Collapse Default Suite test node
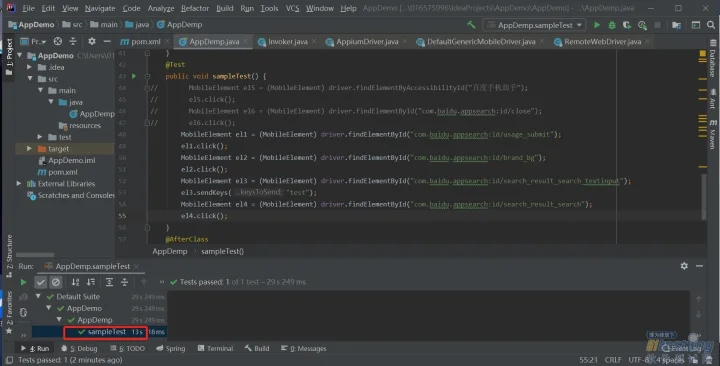This screenshot has width=720, height=366. tap(38, 297)
